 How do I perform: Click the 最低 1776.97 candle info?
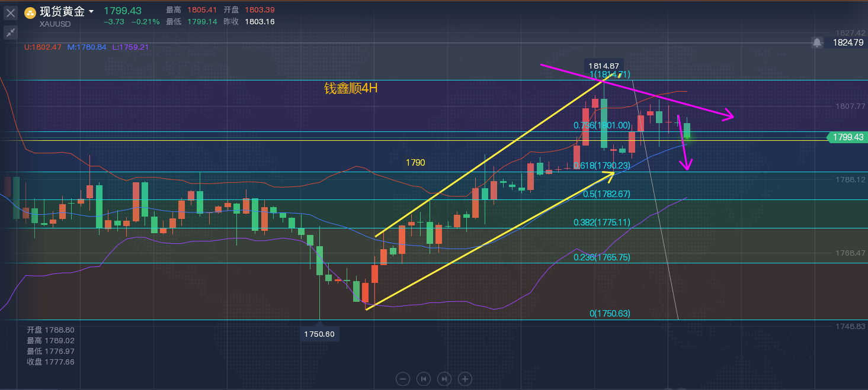coord(50,351)
